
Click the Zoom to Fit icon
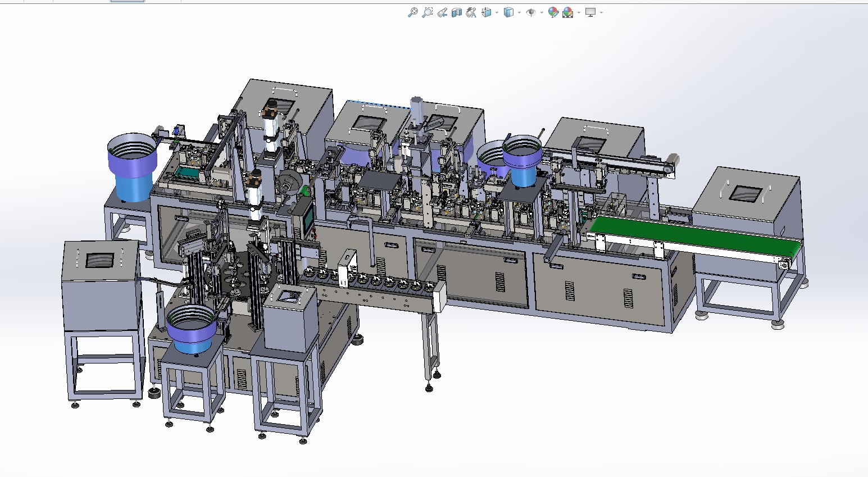412,12
